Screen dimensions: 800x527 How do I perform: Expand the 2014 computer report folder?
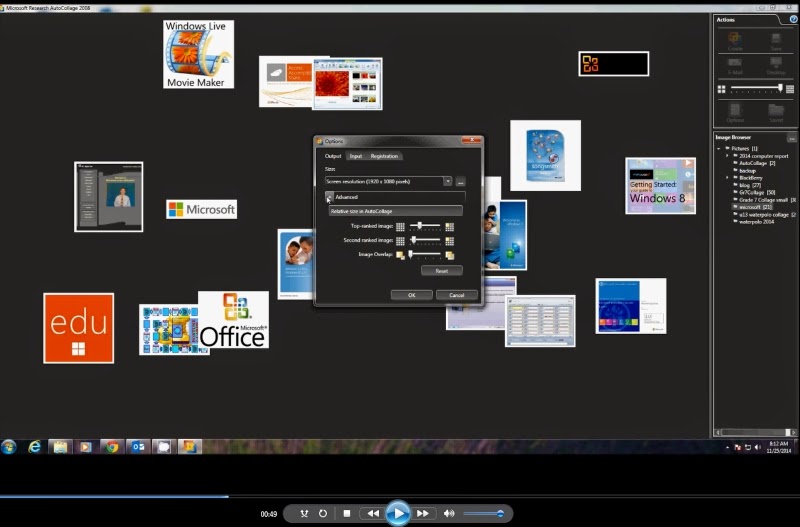[728, 156]
